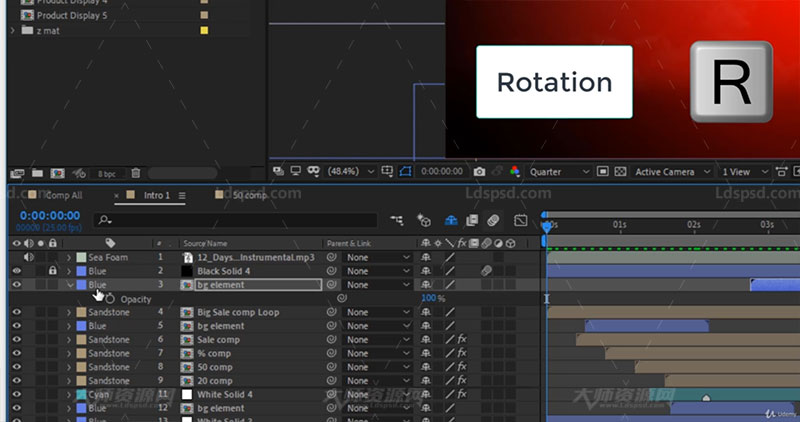The width and height of the screenshot is (800, 422).
Task: Toggle the fx switch on Sale comp
Action: click(x=462, y=339)
